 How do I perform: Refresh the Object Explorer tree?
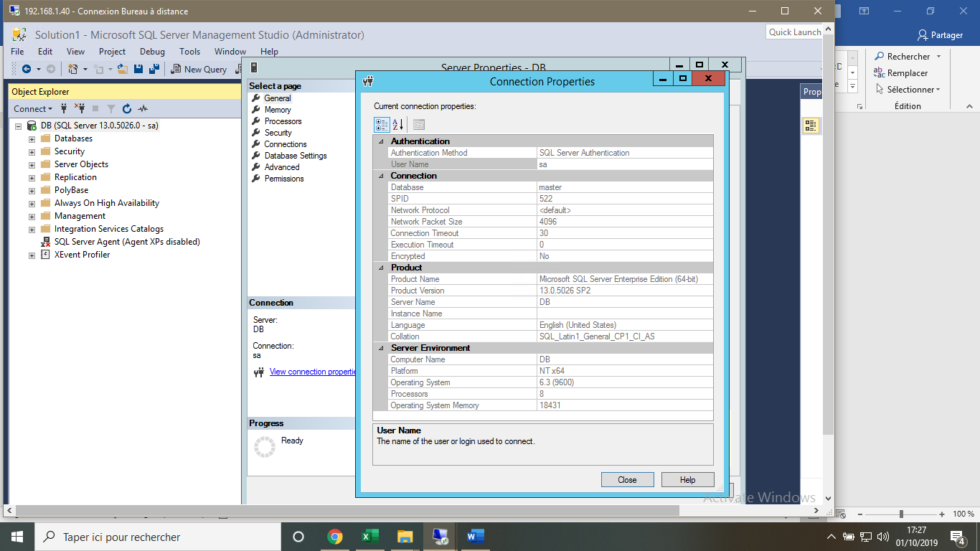point(127,108)
